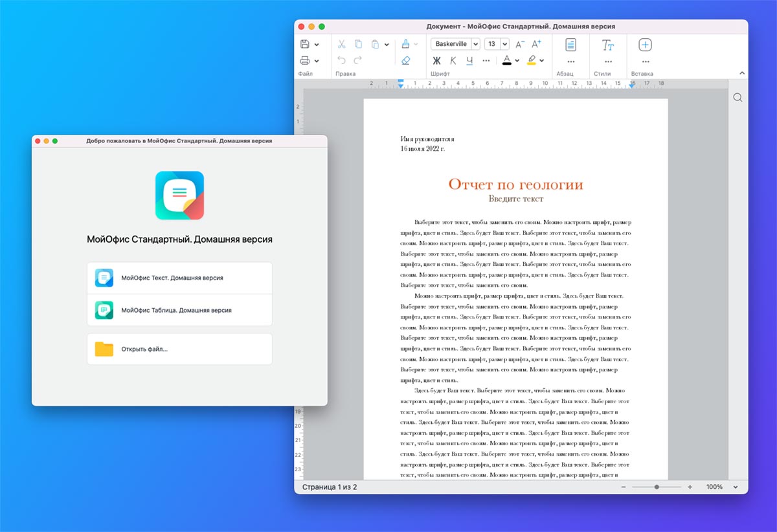Click the clear formatting eraser icon
The height and width of the screenshot is (532, 777).
click(406, 61)
